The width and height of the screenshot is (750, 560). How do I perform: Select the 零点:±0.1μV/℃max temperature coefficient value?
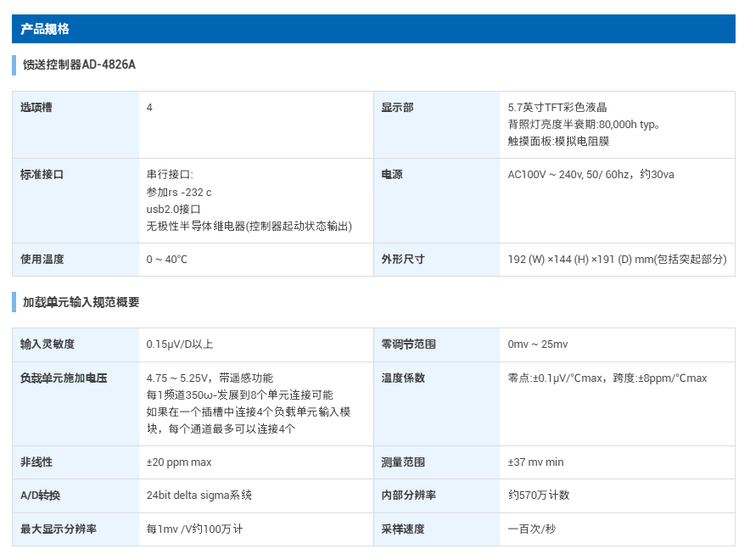click(607, 378)
